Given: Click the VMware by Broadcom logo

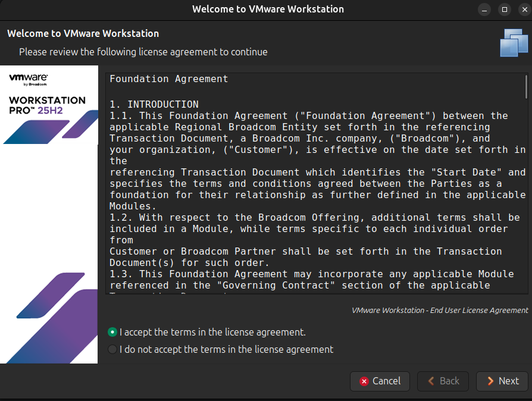Looking at the screenshot, I should click(x=29, y=79).
